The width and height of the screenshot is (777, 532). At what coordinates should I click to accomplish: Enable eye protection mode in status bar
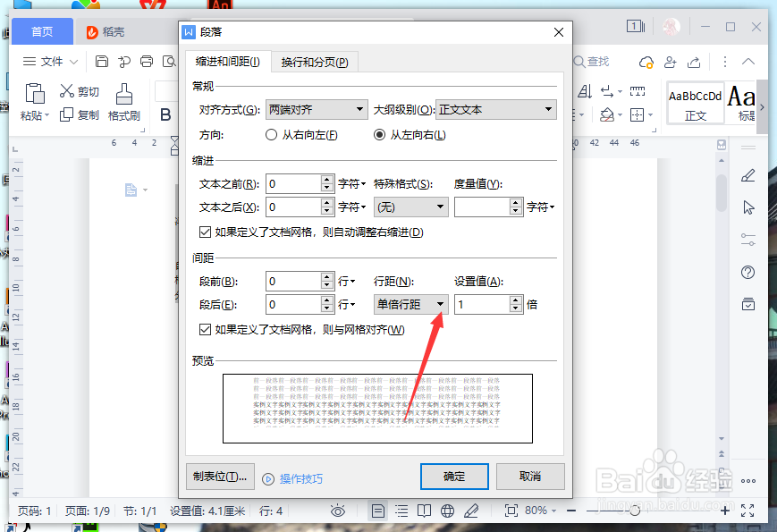[338, 511]
